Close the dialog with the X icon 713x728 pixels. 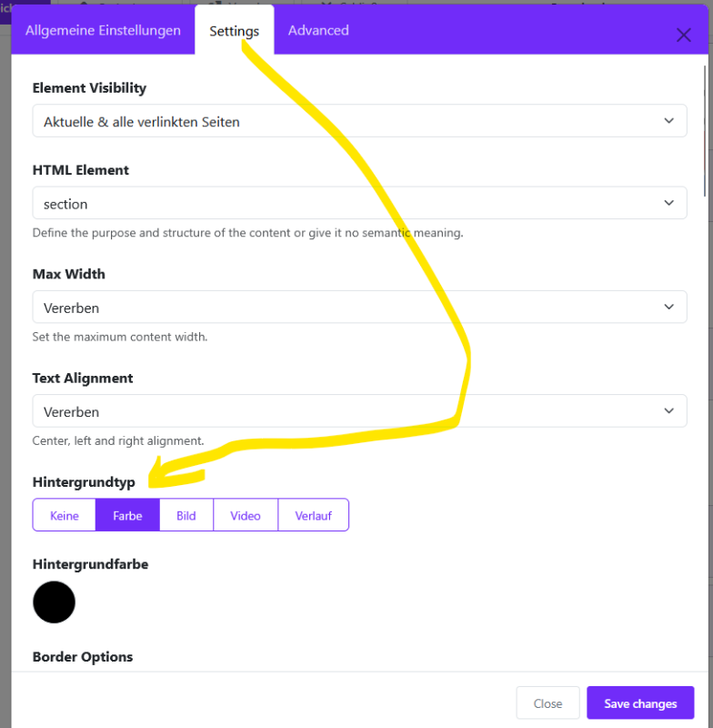coord(683,35)
